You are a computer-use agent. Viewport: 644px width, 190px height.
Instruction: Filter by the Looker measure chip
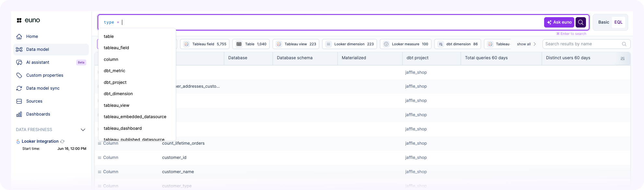click(405, 44)
